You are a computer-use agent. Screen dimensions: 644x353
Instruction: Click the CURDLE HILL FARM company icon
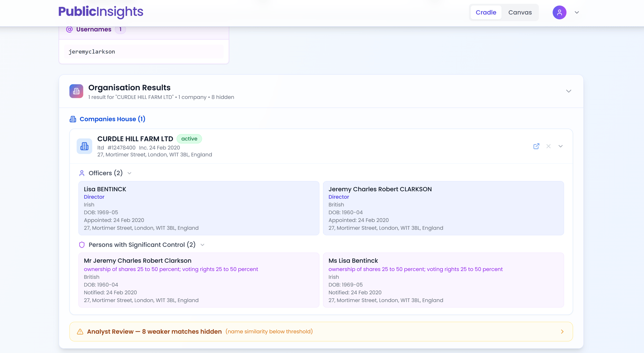84,146
